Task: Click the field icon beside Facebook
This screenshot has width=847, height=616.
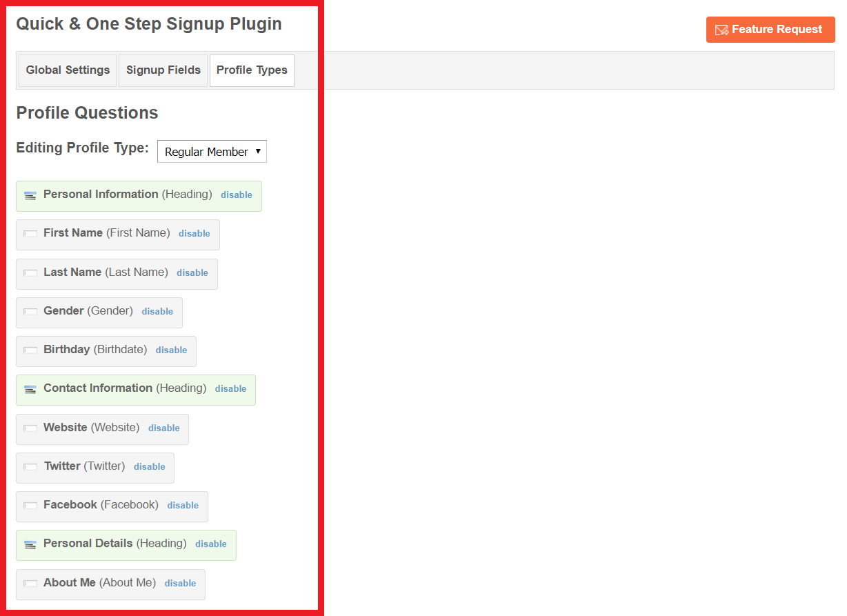Action: click(30, 506)
